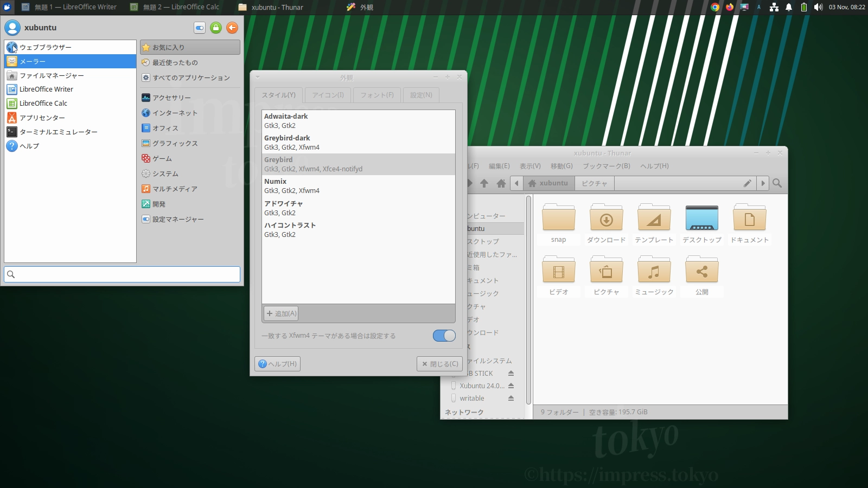Launch ウェブブラウザー from favorites

click(70, 47)
